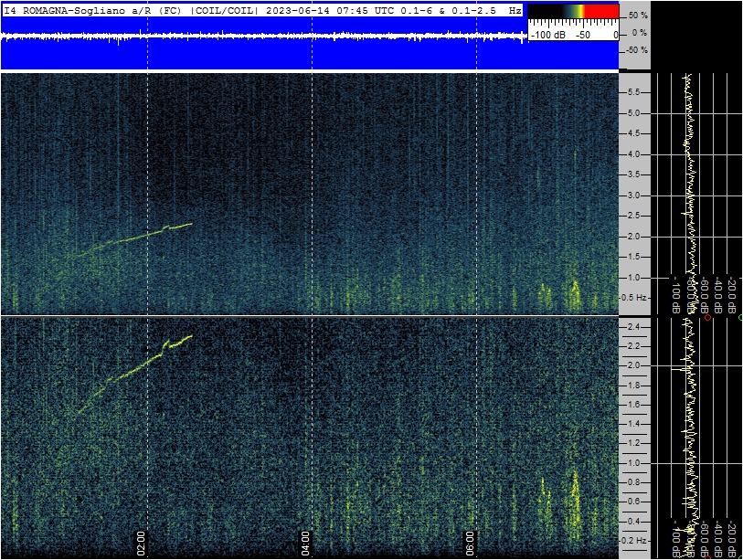
Task: Click the '-50' color scale label
Action: pyautogui.click(x=583, y=35)
